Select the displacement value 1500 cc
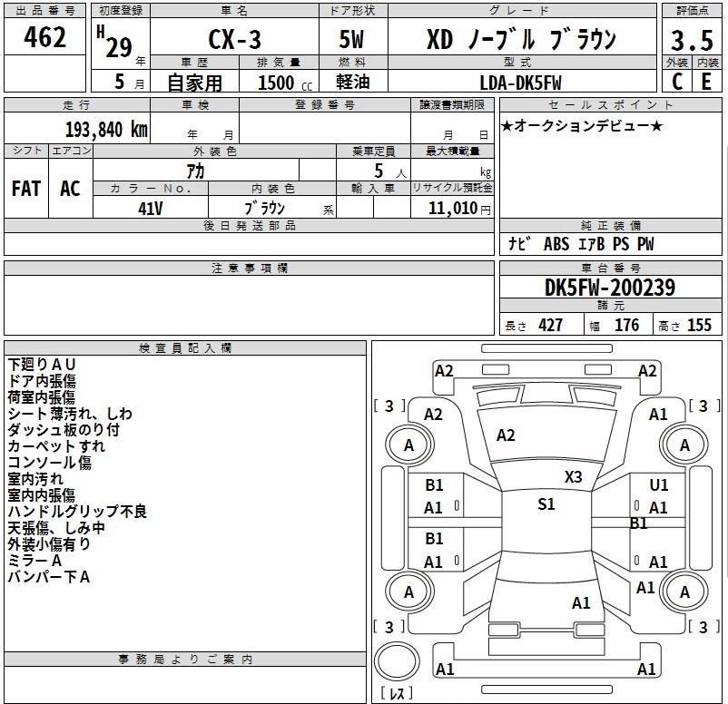 (x=285, y=83)
